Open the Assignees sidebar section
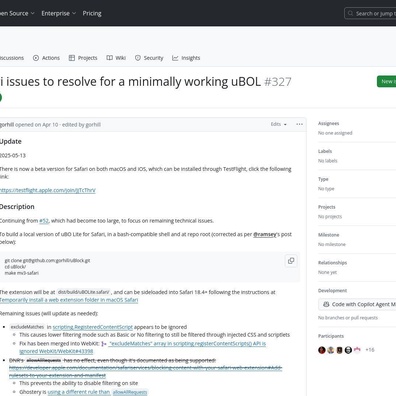Image resolution: width=396 pixels, height=396 pixels. tap(329, 123)
